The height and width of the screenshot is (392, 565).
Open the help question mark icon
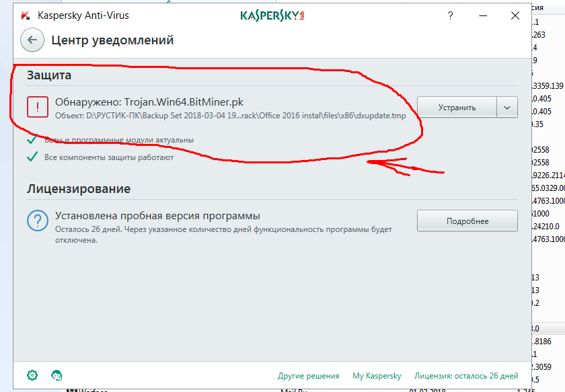click(450, 15)
